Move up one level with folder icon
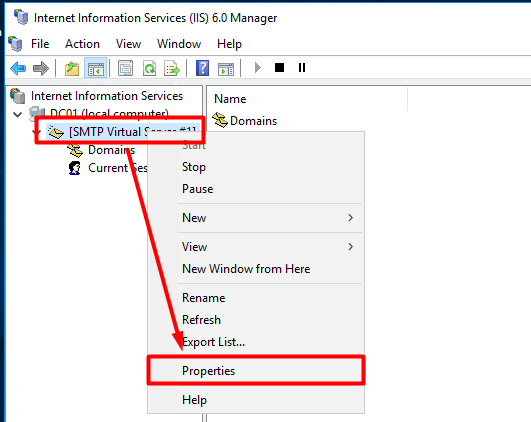Screen dimensions: 531x422 (x=72, y=68)
